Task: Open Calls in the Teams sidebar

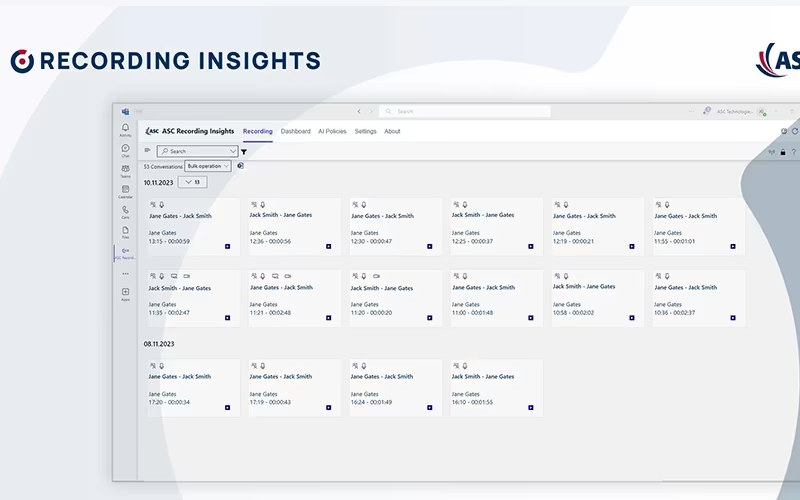Action: click(x=125, y=212)
